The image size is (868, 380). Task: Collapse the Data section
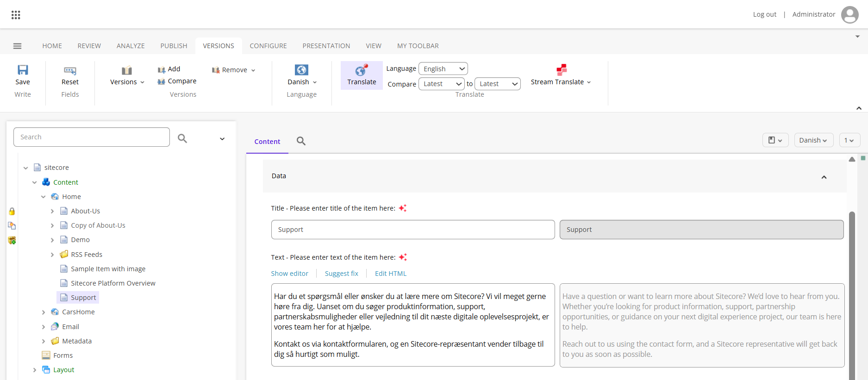824,177
